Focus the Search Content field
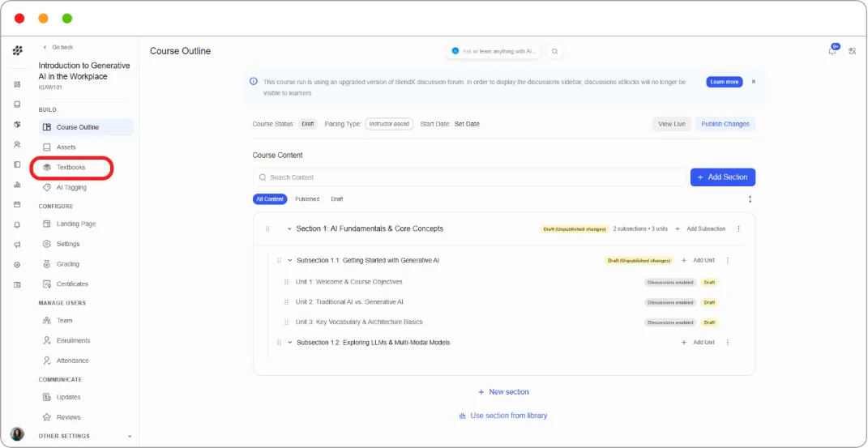Viewport: 868px width, 448px height. pos(469,177)
